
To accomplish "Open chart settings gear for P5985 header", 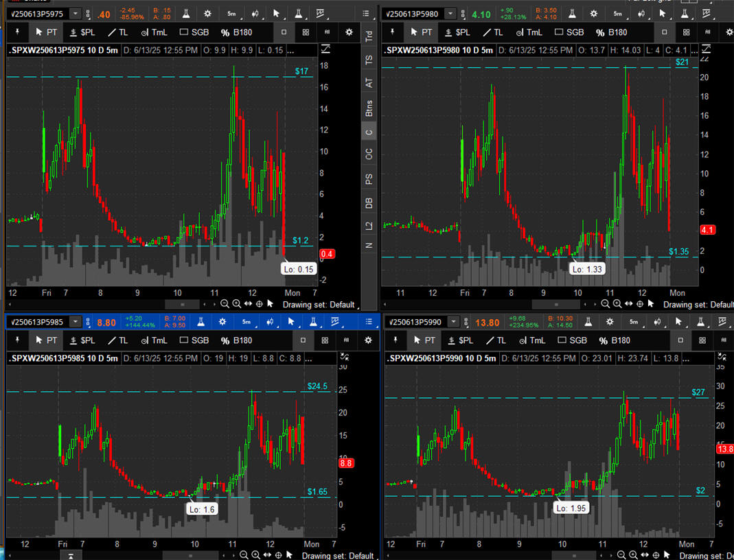I will coord(222,322).
